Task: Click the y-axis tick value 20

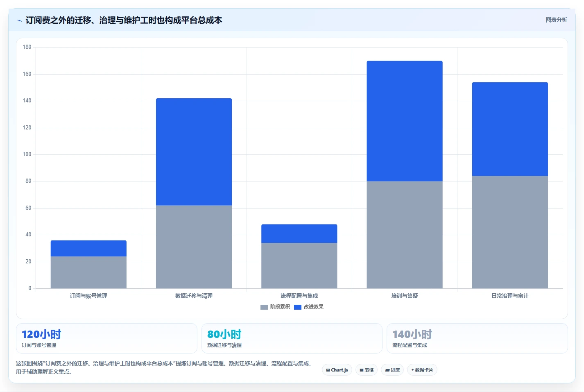Action: click(x=28, y=262)
